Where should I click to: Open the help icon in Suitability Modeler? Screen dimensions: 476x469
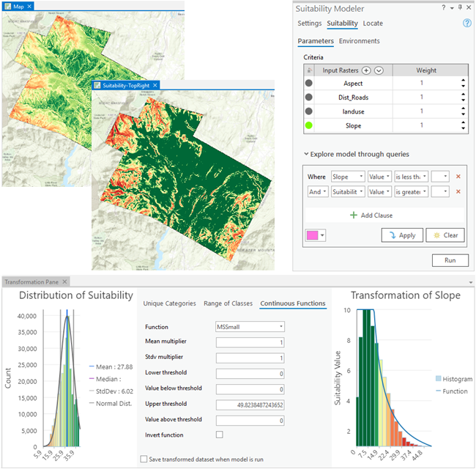tap(466, 23)
